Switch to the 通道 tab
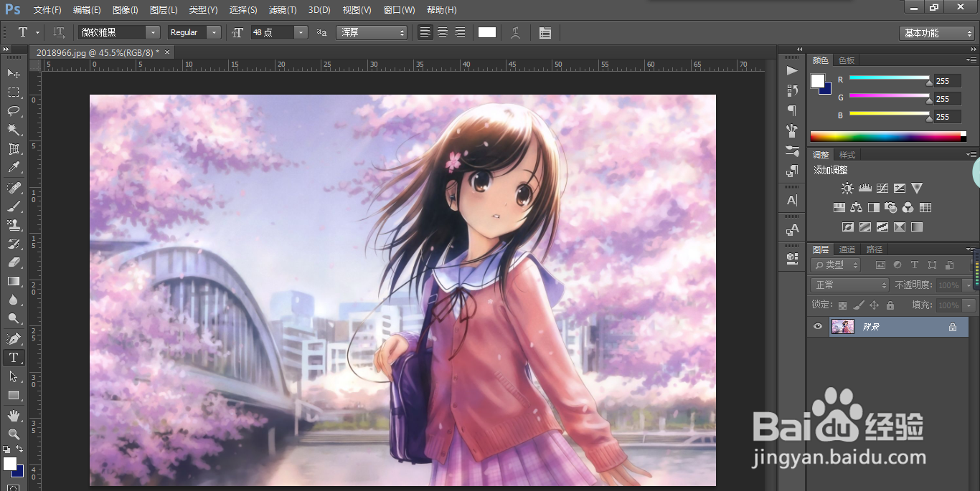The height and width of the screenshot is (491, 980). tap(847, 249)
